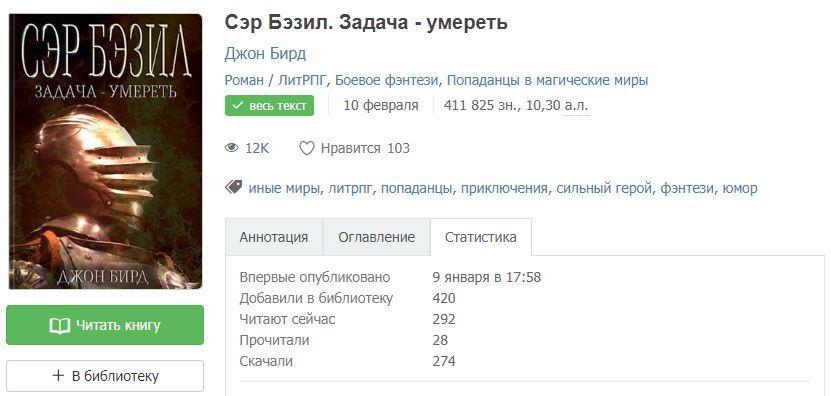Click the plus icon on В библиотеку

click(59, 376)
